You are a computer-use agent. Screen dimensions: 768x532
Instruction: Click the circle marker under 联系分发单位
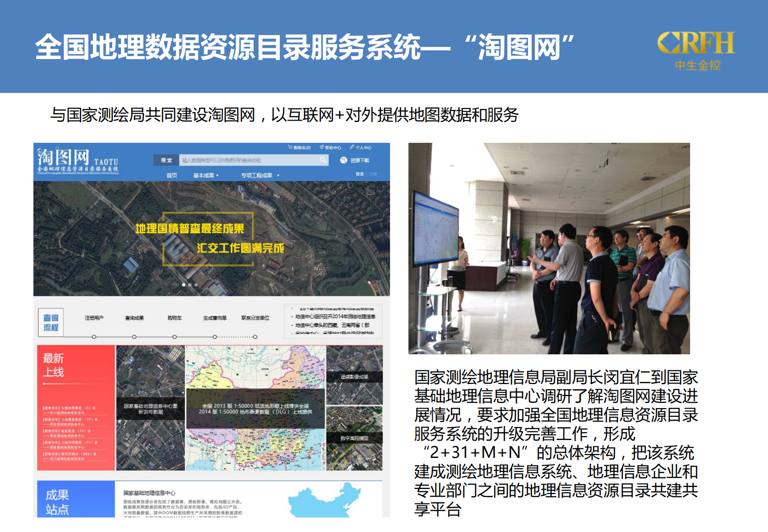click(x=256, y=337)
